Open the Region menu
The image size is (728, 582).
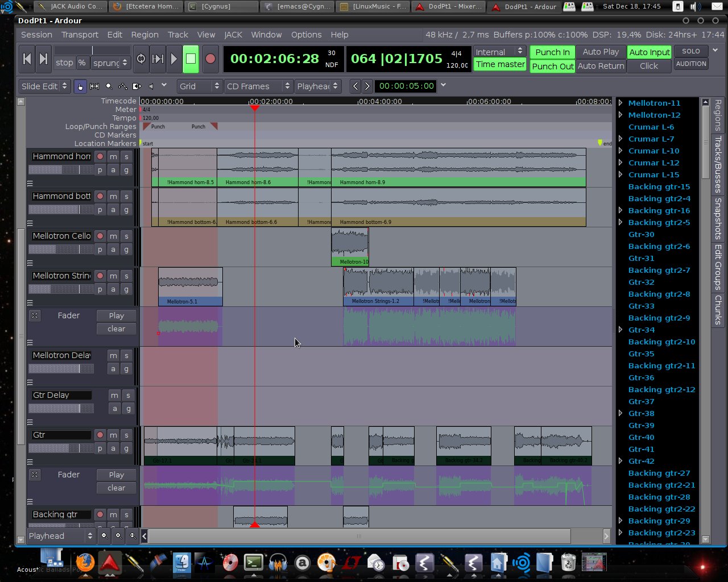[x=144, y=35]
